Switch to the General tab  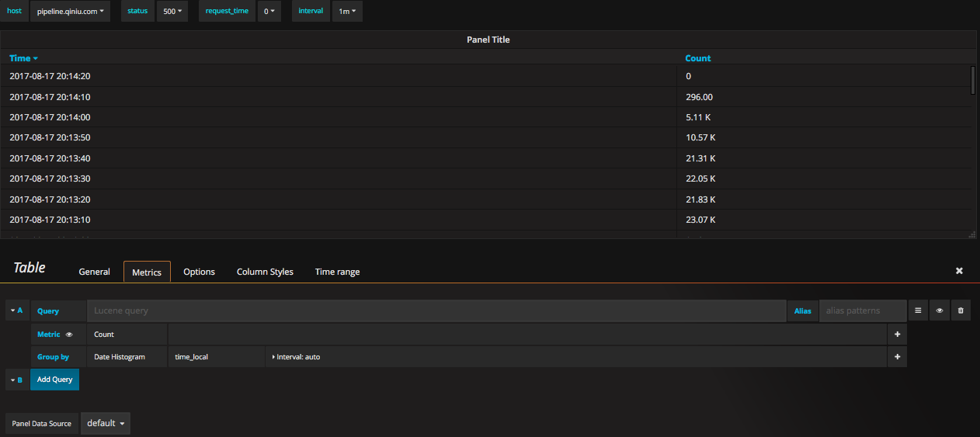pos(95,272)
